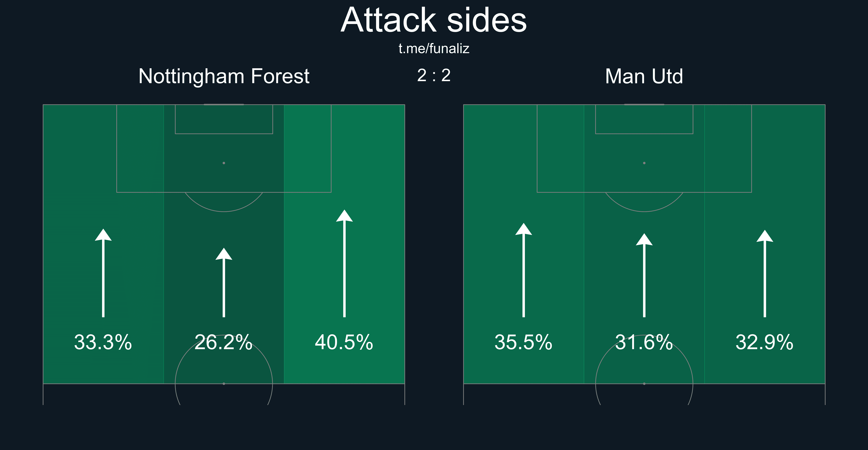Click the 2 : 2 match score
The height and width of the screenshot is (450, 868).
click(x=434, y=75)
